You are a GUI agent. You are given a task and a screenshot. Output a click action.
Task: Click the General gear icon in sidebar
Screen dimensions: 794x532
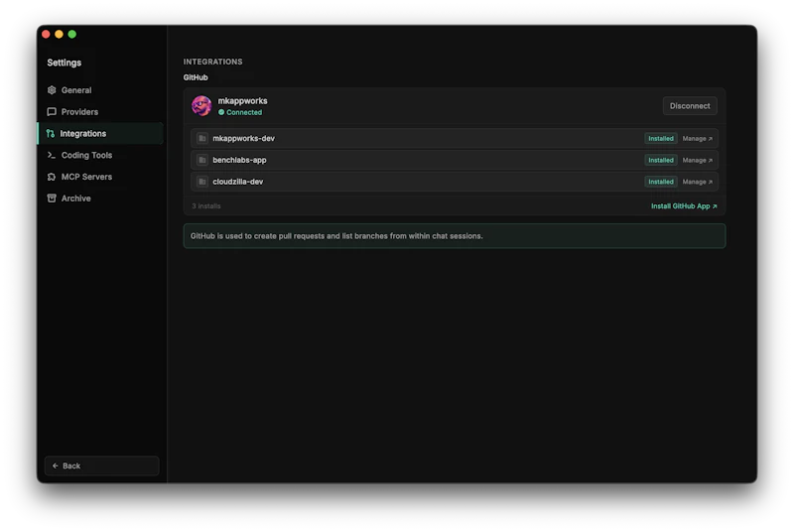tap(52, 90)
